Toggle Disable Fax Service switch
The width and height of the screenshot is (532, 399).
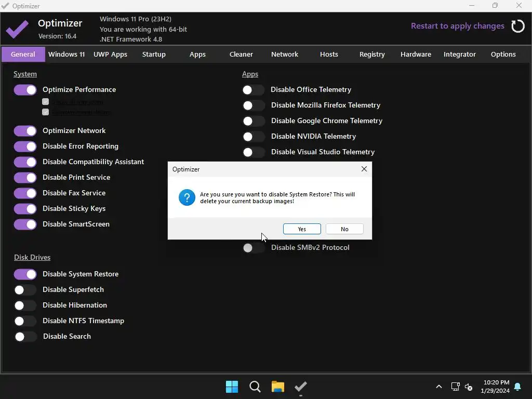coord(25,193)
